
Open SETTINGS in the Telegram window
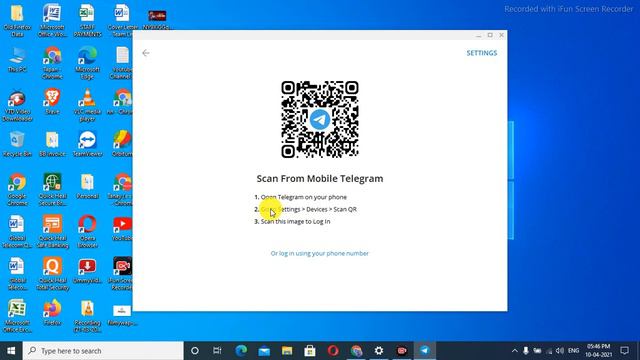click(482, 53)
